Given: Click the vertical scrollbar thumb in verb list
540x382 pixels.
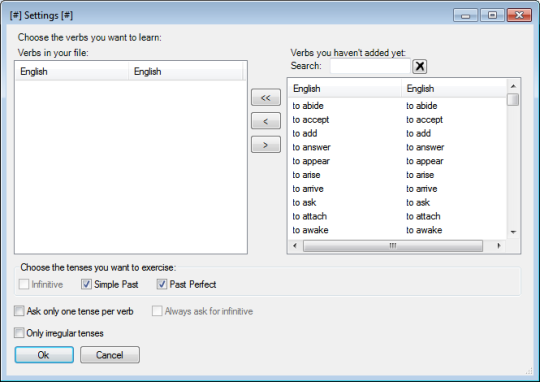Looking at the screenshot, I should tap(513, 100).
